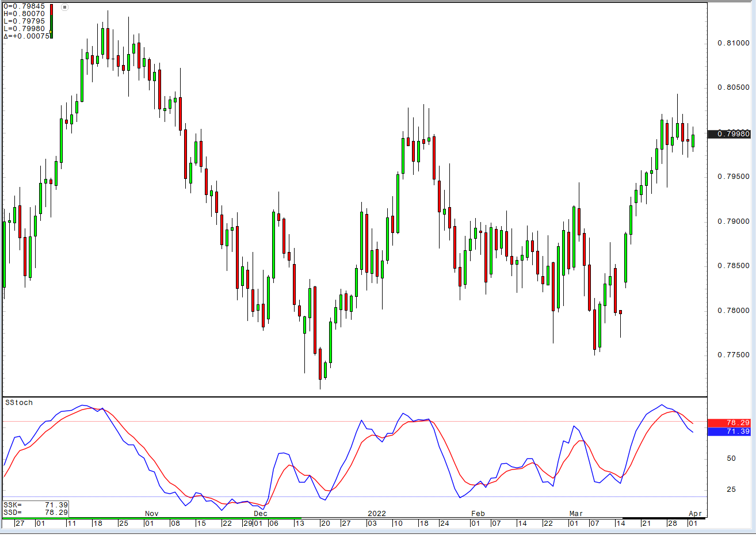The image size is (756, 535).
Task: Click the 2022 year label on the time axis
Action: tap(377, 514)
